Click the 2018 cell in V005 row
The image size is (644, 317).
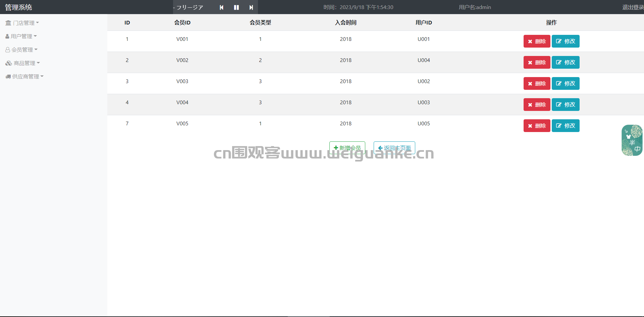click(x=345, y=123)
